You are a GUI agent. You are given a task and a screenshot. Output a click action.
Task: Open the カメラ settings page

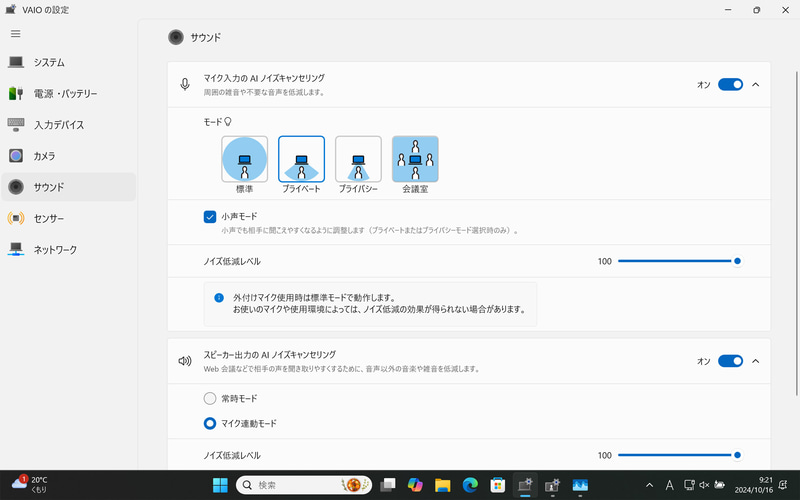[68, 156]
